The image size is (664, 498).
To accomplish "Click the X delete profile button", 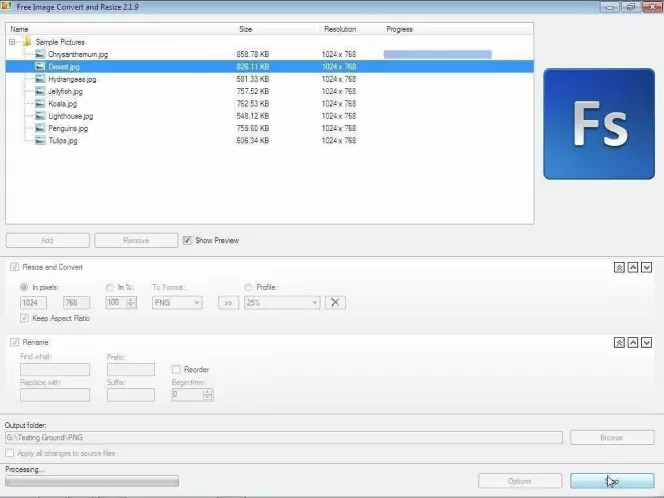I will pos(335,302).
